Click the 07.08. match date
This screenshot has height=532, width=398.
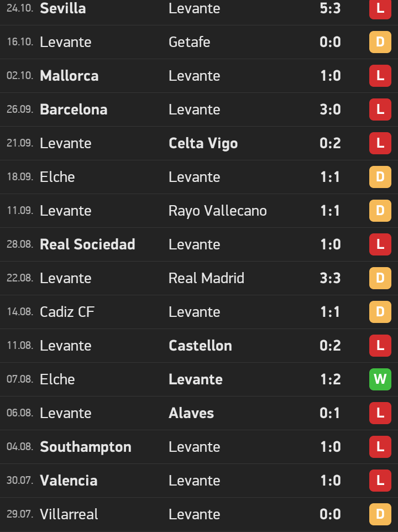[20, 379]
